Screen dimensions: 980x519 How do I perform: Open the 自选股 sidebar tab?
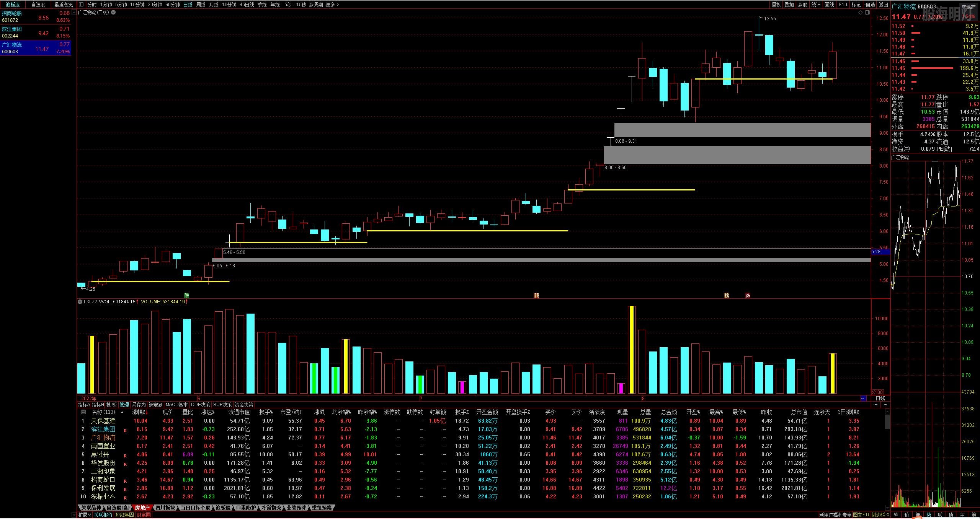38,5
